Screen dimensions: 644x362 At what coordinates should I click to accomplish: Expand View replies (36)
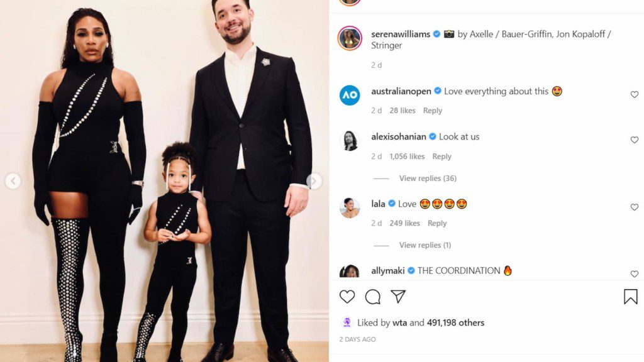click(428, 178)
